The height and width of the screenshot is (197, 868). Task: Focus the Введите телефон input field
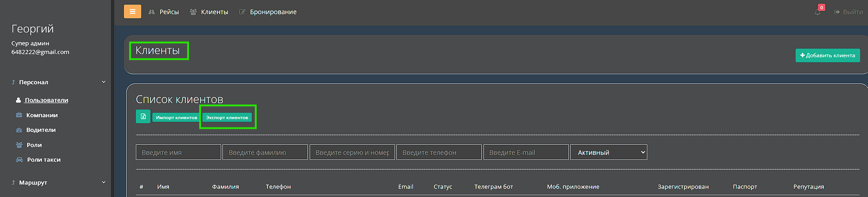(439, 153)
